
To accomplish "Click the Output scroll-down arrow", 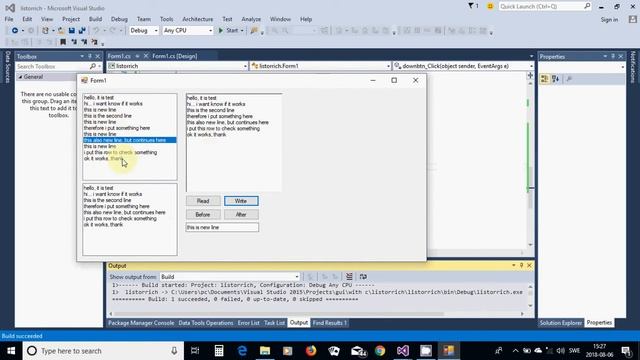I will point(530,306).
